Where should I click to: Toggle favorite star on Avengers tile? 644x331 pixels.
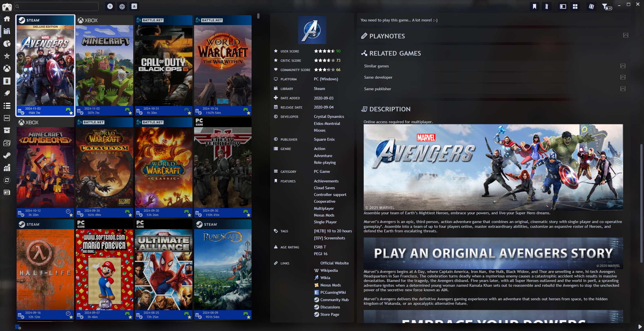click(x=71, y=113)
